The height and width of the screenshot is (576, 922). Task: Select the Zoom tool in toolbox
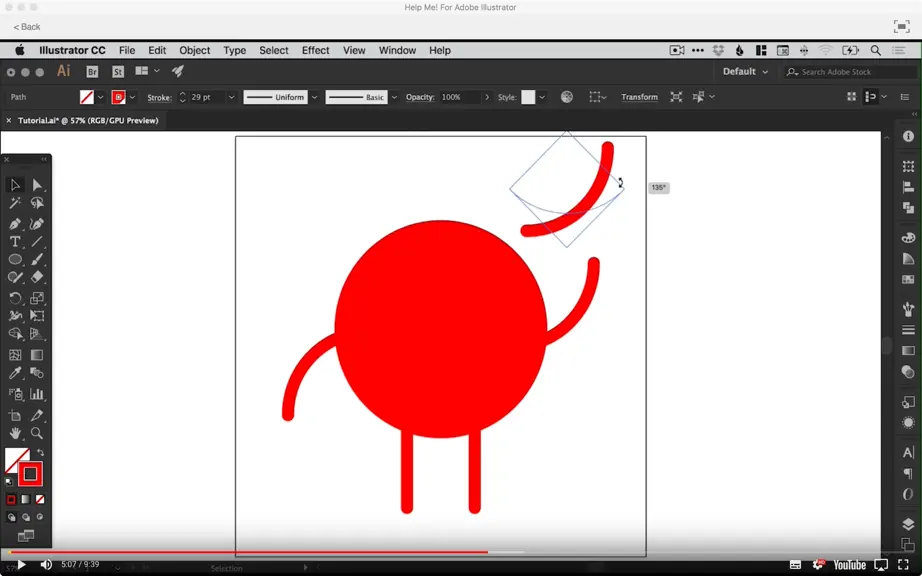click(x=36, y=433)
